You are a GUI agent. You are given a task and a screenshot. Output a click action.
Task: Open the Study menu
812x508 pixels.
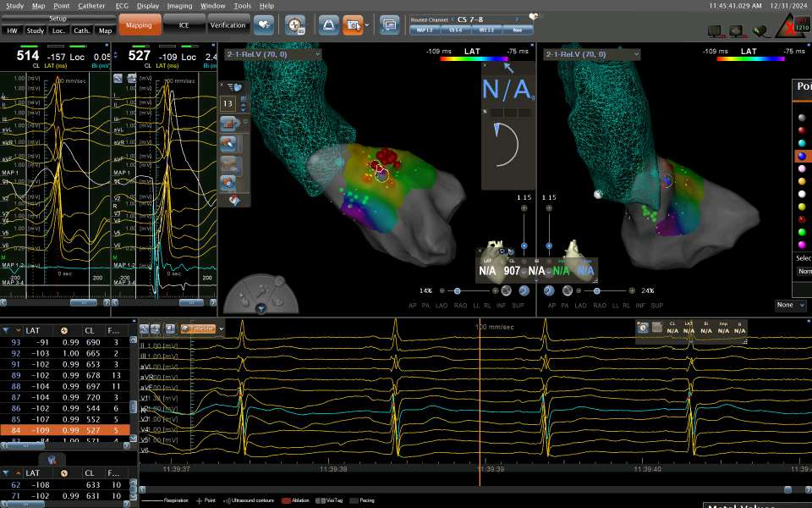click(x=14, y=6)
